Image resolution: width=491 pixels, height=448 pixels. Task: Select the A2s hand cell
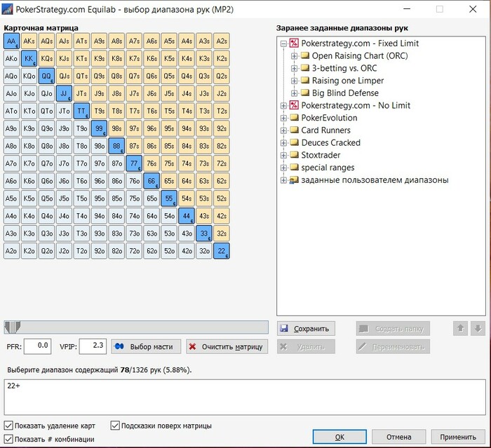point(222,41)
